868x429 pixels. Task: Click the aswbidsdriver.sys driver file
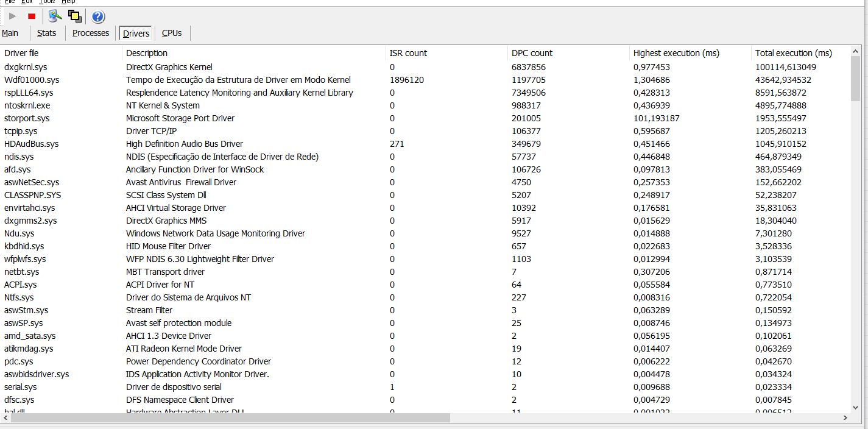click(x=37, y=374)
